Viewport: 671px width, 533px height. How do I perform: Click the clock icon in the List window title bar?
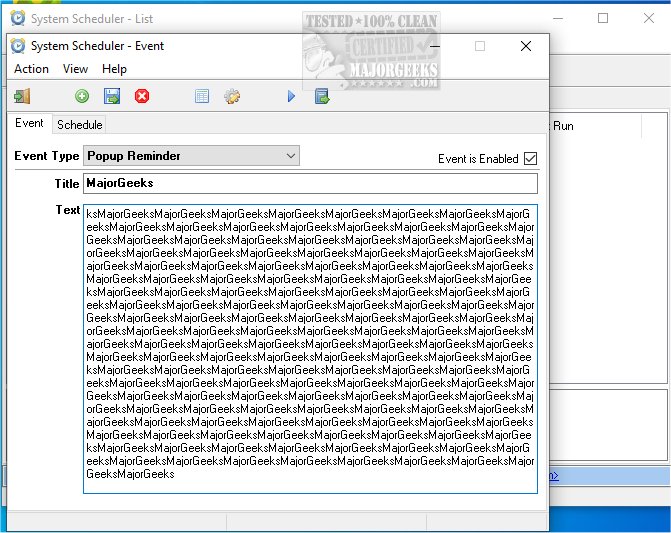(x=18, y=18)
